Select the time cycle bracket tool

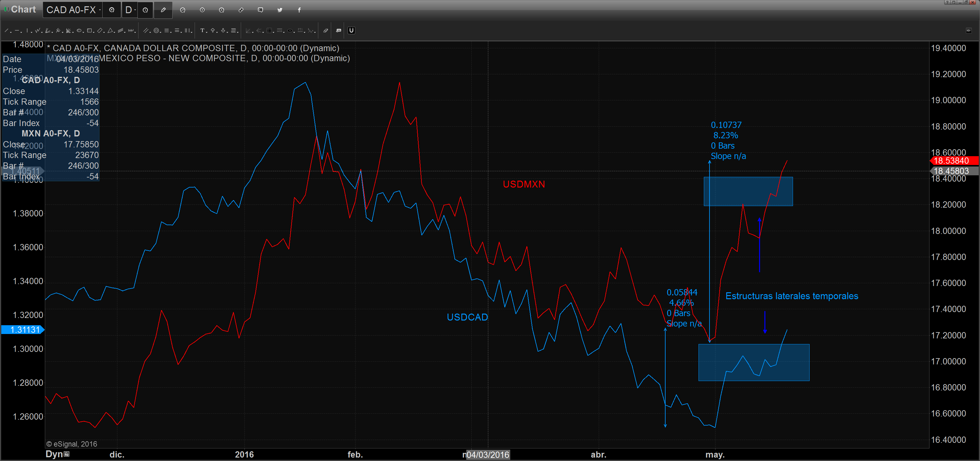click(x=131, y=30)
